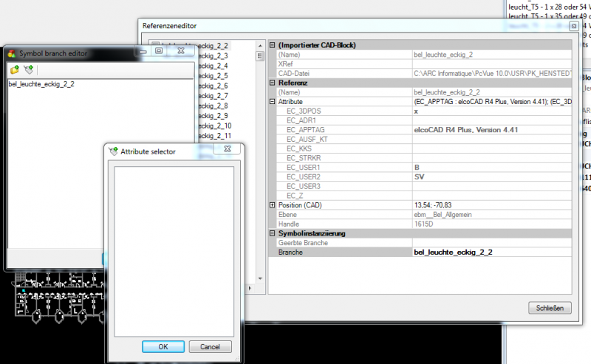Select the eckig_2_5 item in reference list
This screenshot has height=364, width=591.
213,76
